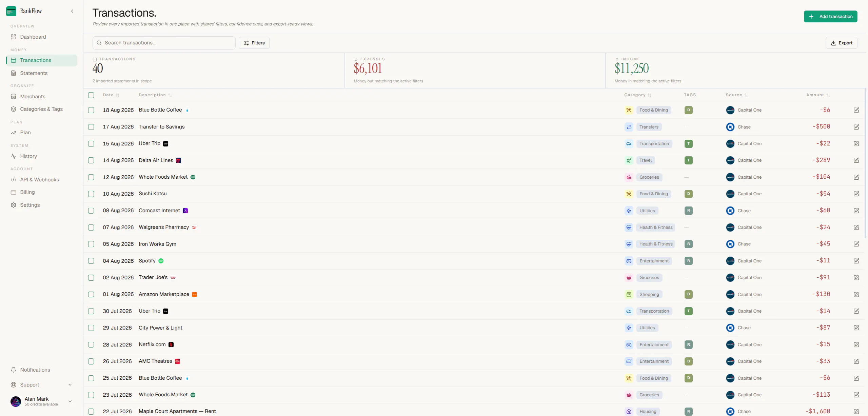Expand the Support menu chevron
Screen dimensions: 868x416
[x=70, y=385]
